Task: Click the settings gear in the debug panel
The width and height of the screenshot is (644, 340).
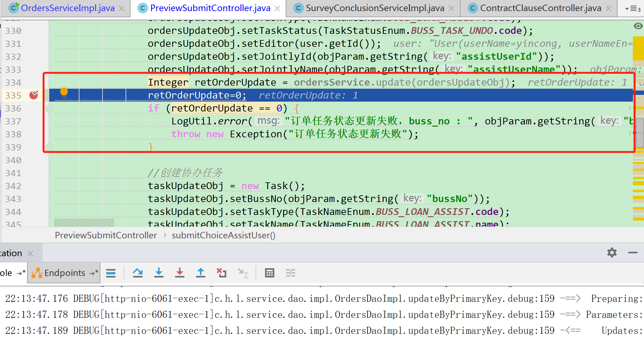Action: [x=612, y=253]
